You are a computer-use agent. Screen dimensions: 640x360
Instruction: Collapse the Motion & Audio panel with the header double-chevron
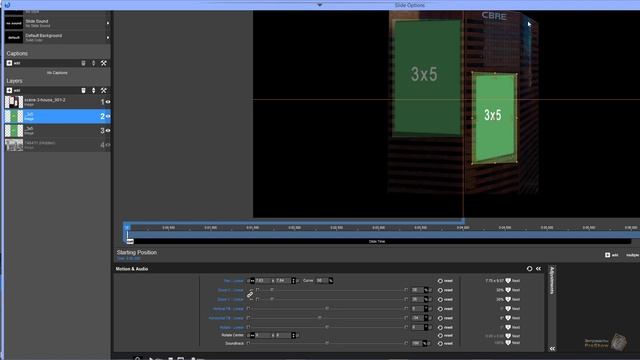click(x=538, y=269)
